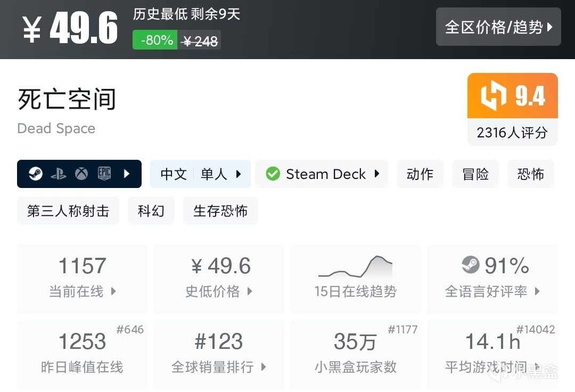Screen dimensions: 575x392
Task: Select the 冒险 genre tag
Action: (x=475, y=174)
